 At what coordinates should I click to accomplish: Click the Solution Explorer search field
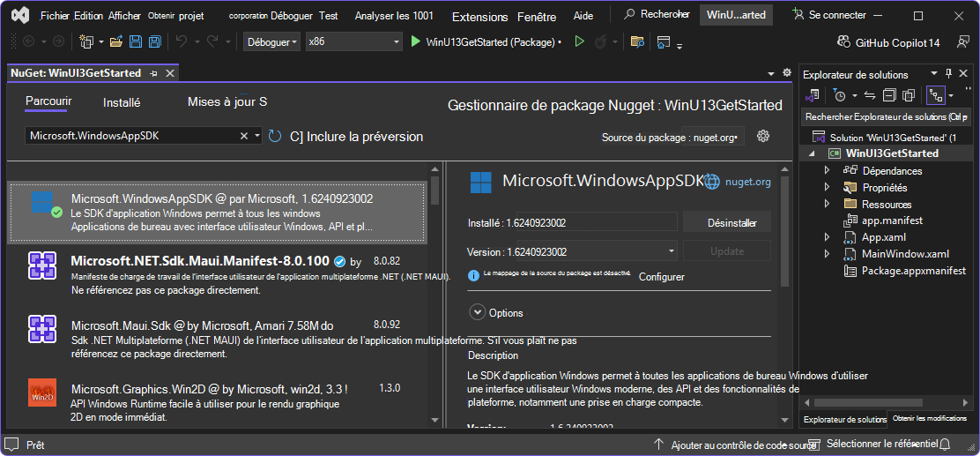pyautogui.click(x=886, y=117)
